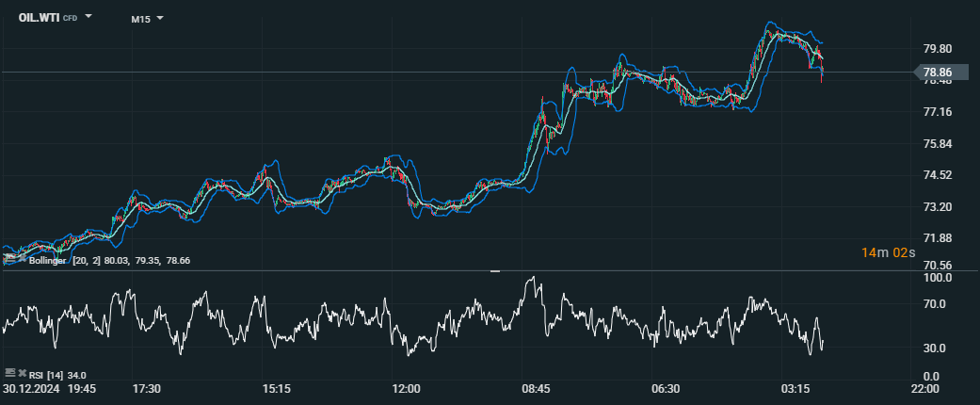Open Bollinger indicator settings icon
Screen dimensions: 980x405
point(10,259)
